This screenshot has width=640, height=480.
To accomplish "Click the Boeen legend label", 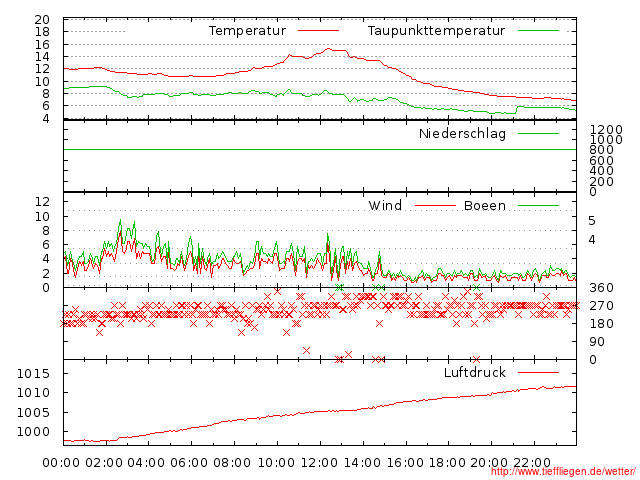I will coord(485,206).
